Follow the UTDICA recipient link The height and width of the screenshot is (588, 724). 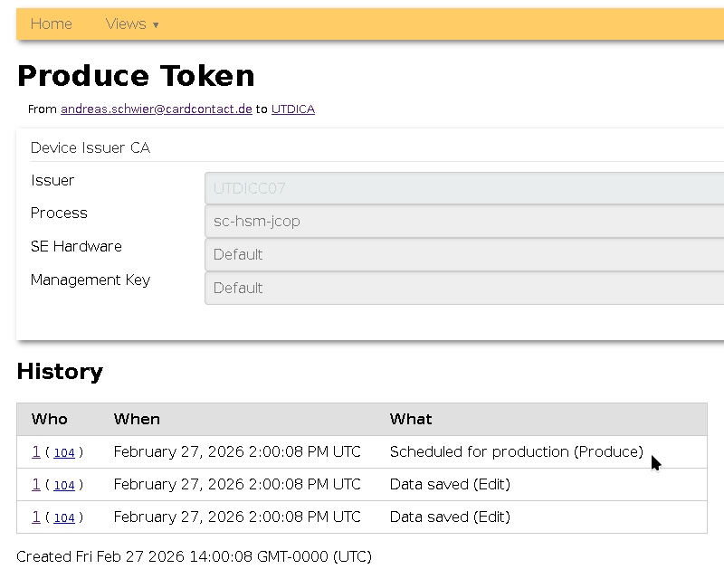pos(292,109)
